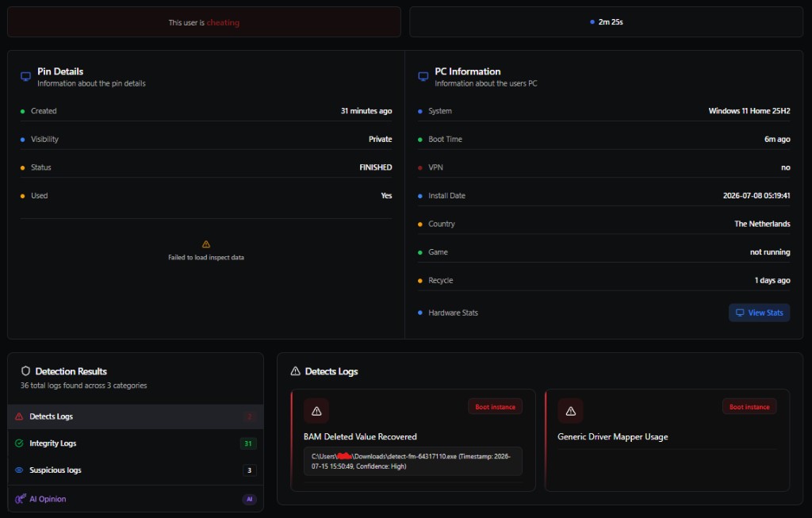The width and height of the screenshot is (812, 518).
Task: Click the View Stats button
Action: (759, 313)
